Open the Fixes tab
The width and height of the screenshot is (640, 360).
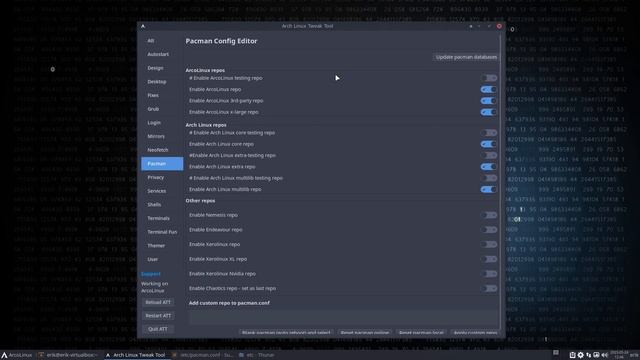pyautogui.click(x=162, y=95)
